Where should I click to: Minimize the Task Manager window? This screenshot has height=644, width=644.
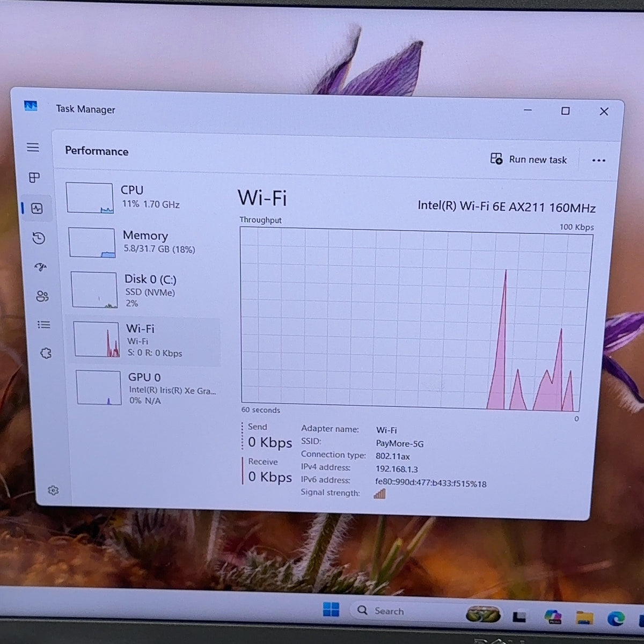528,110
